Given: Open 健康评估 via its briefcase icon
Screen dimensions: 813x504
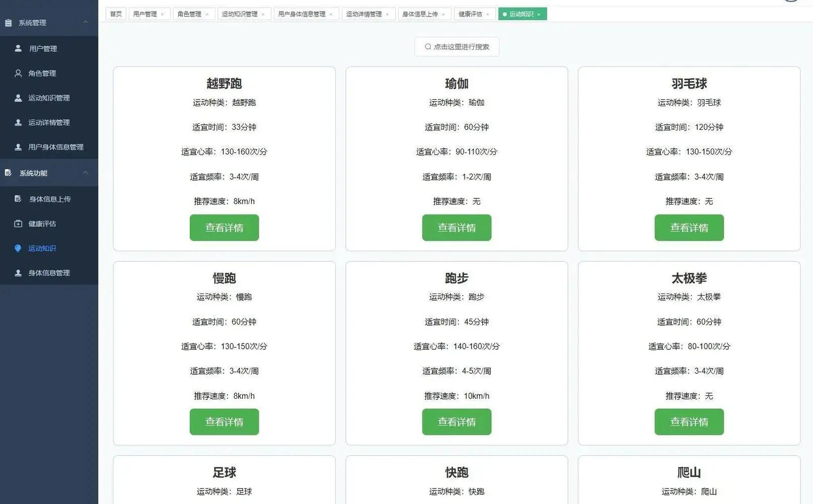Looking at the screenshot, I should (19, 223).
